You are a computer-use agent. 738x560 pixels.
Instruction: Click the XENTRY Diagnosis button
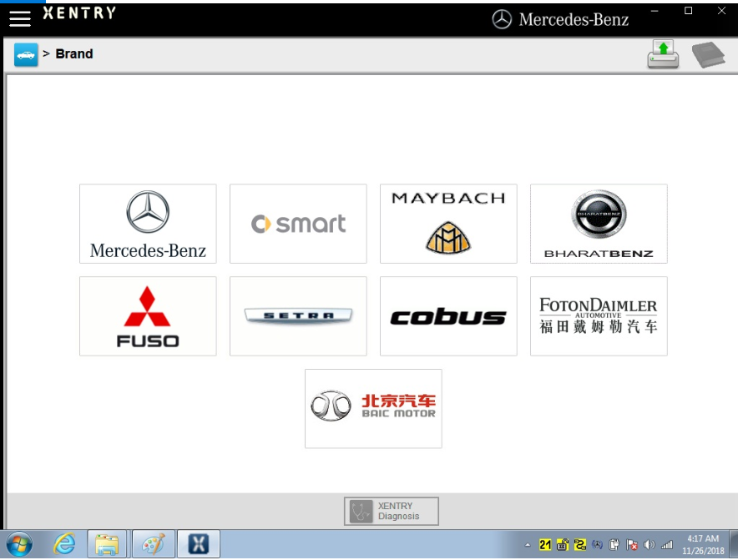(391, 511)
